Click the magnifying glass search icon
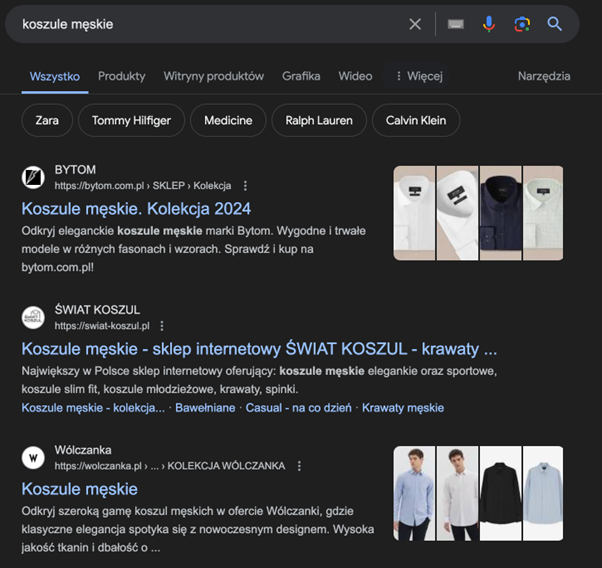This screenshot has height=568, width=602. coord(555,24)
